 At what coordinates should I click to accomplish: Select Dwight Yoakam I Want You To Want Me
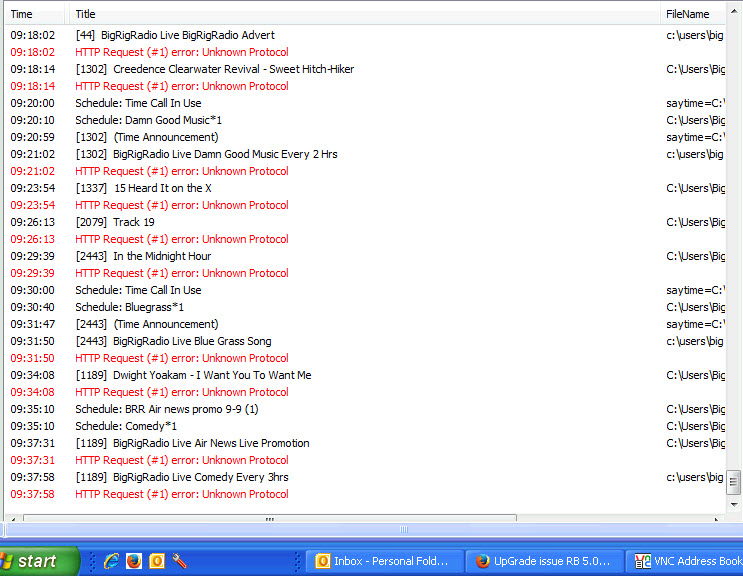point(365,375)
